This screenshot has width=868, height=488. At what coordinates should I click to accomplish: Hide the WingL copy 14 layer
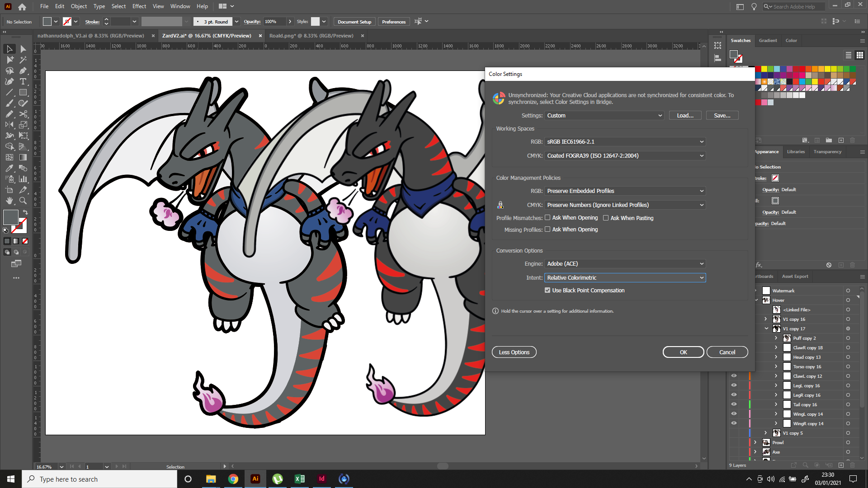point(734,414)
